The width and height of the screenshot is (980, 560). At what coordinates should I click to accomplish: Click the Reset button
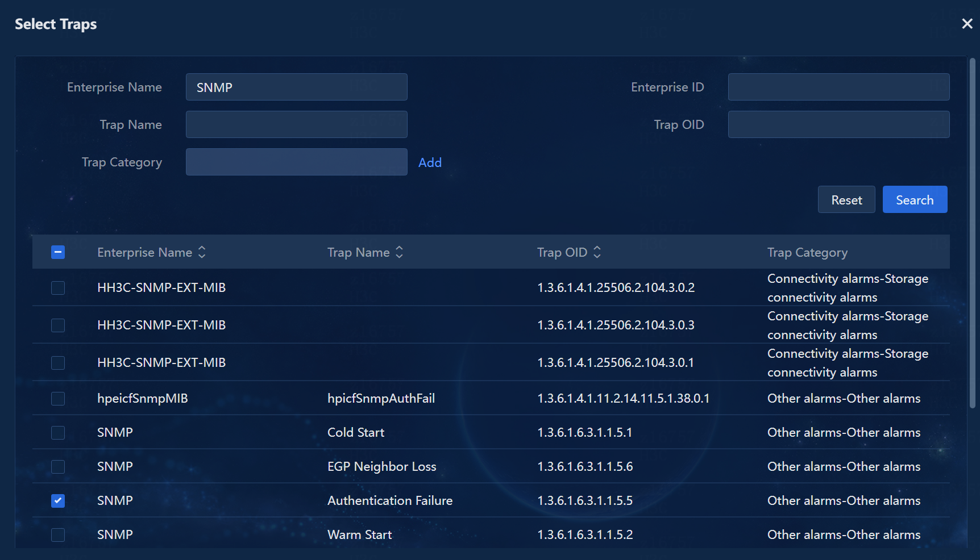(x=846, y=199)
